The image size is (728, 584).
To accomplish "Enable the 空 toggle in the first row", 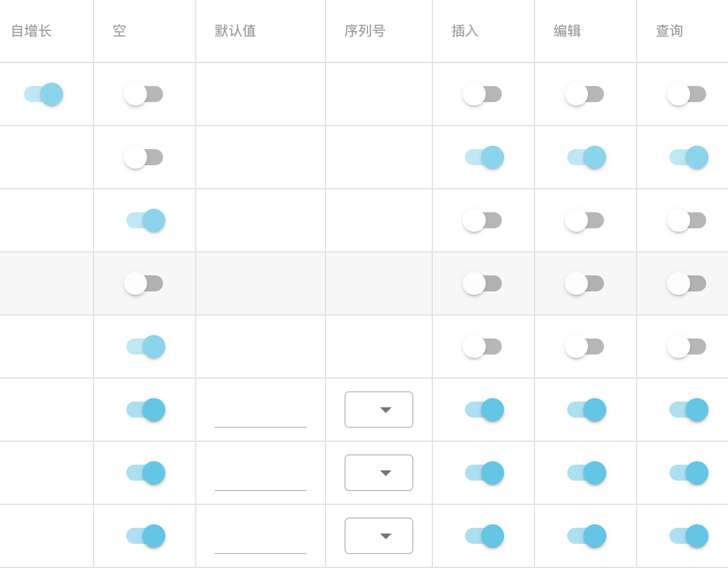I will [x=144, y=94].
